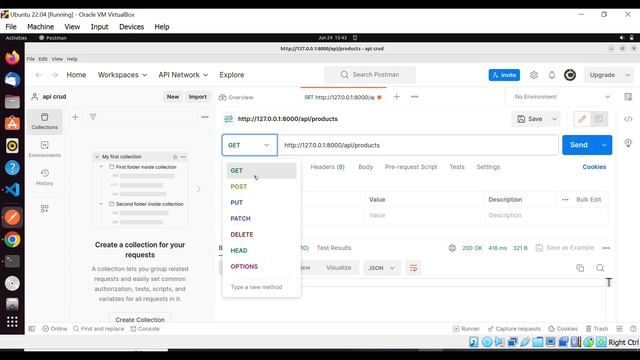
Task: Click the filter icon in Collections panel
Action: pyautogui.click(x=93, y=117)
